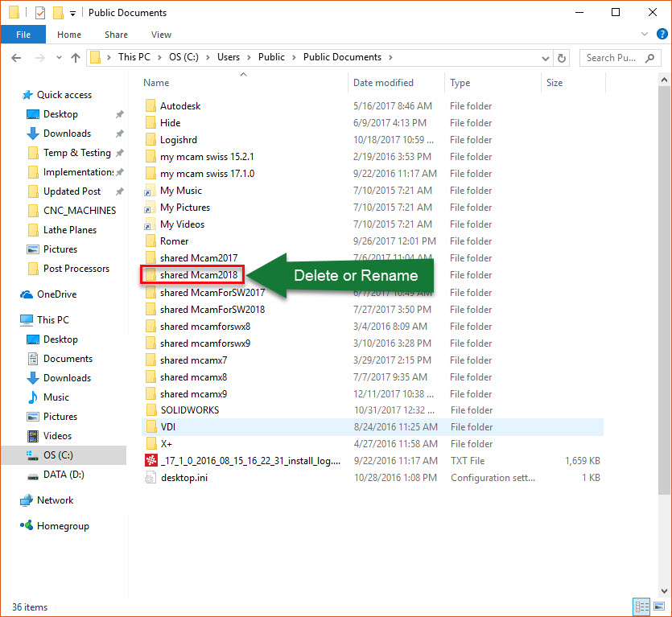Viewport: 672px width, 617px height.
Task: Click the Refresh button in address bar
Action: [562, 58]
